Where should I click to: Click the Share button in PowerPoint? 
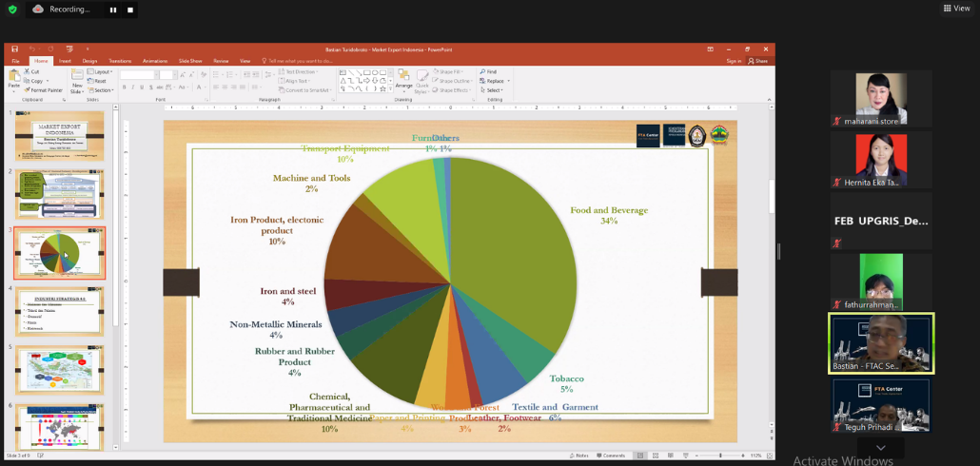(x=758, y=61)
